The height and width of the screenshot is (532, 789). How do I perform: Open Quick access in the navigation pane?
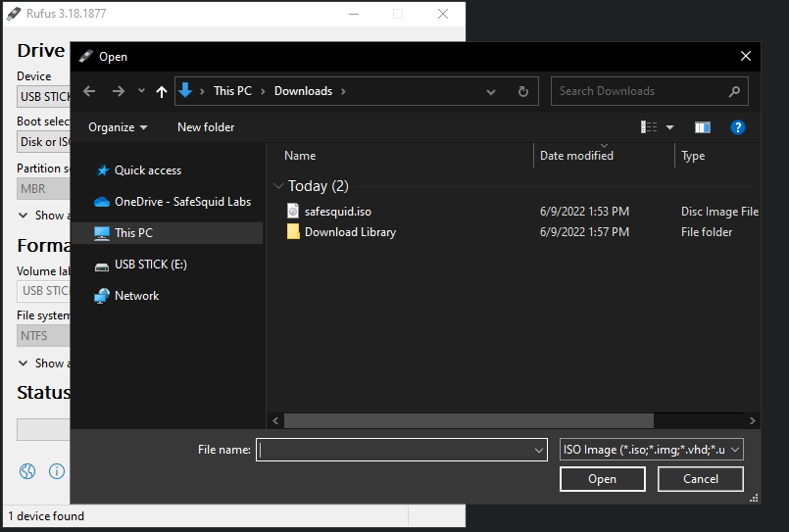click(x=148, y=170)
